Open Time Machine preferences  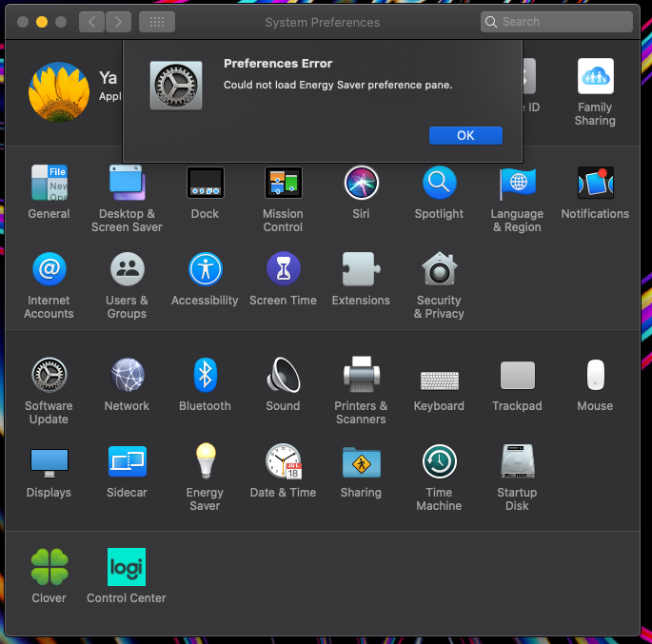440,461
